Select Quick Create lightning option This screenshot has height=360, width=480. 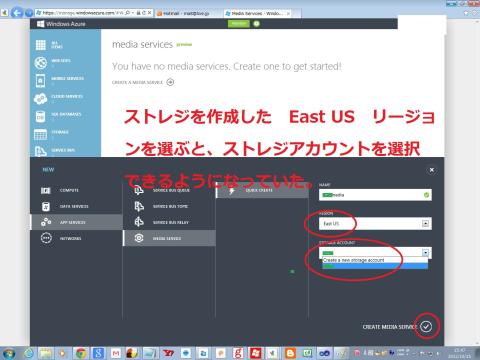pos(262,190)
